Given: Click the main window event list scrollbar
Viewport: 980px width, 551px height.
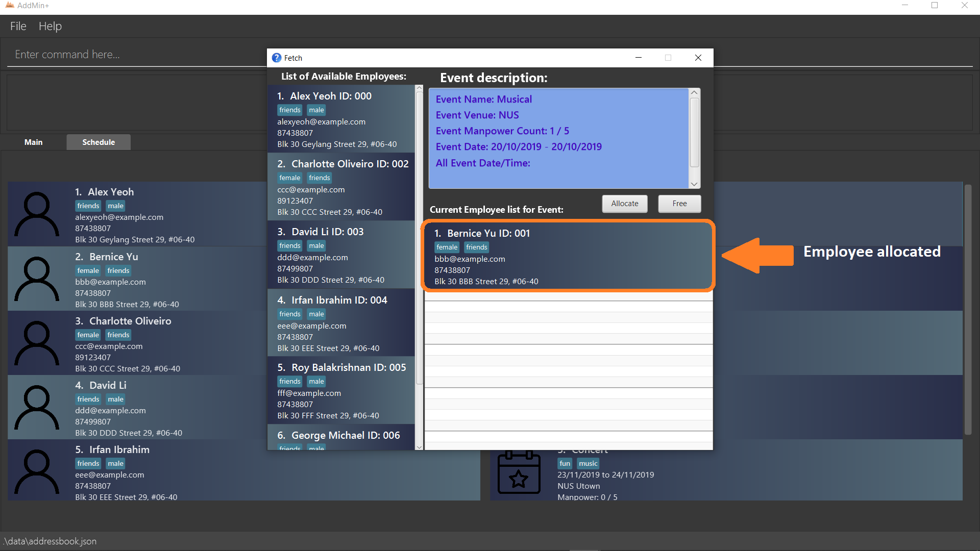Looking at the screenshot, I should coord(968,310).
